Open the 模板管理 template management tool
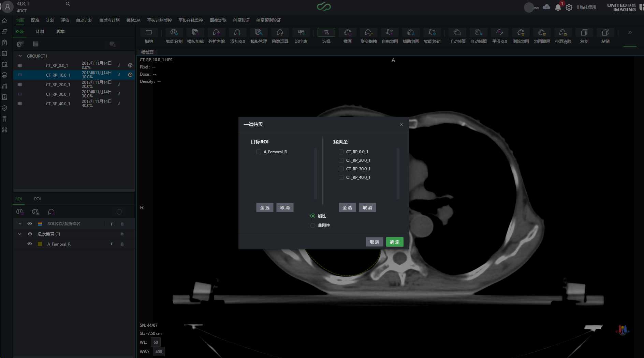 tap(259, 33)
